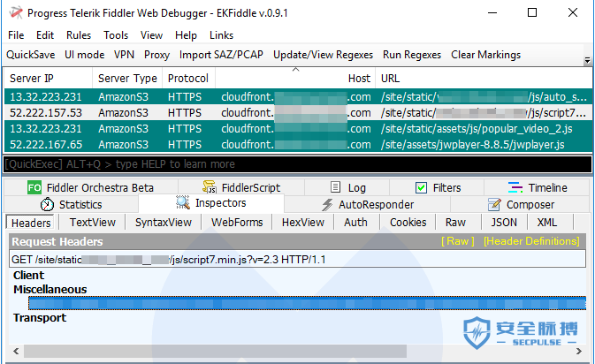Open the Links menu
The image size is (595, 364).
(x=221, y=35)
